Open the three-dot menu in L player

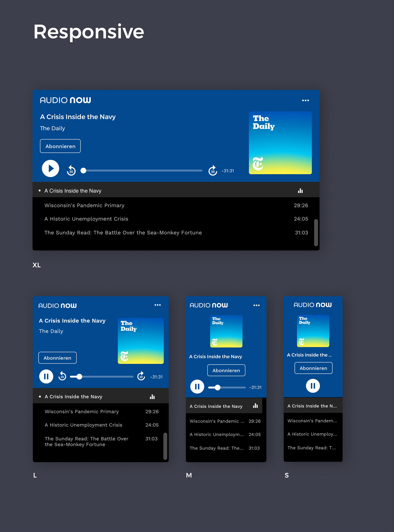pyautogui.click(x=157, y=305)
